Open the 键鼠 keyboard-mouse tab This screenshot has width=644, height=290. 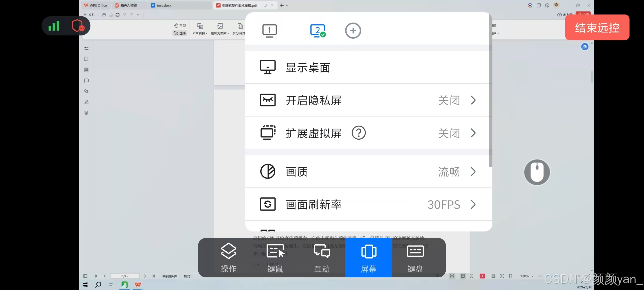[275, 258]
